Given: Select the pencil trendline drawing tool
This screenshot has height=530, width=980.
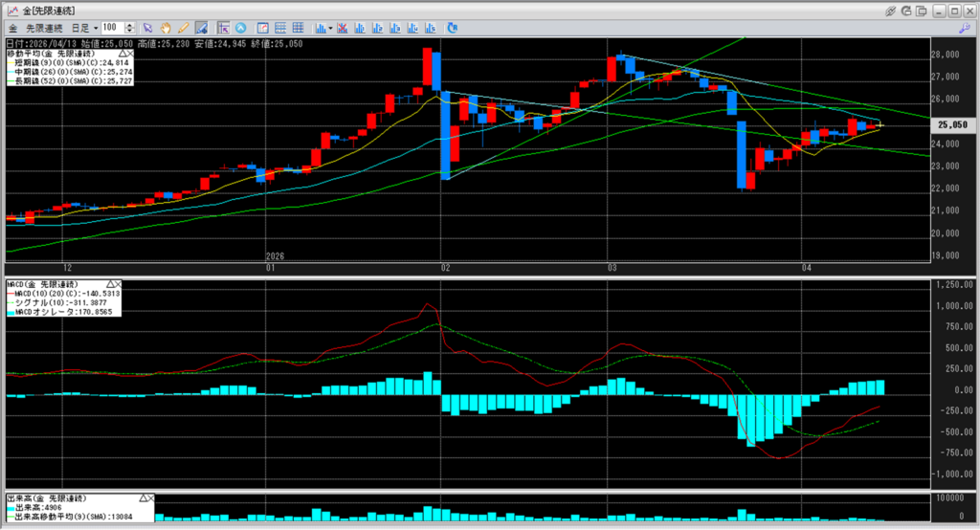Looking at the screenshot, I should click(183, 28).
